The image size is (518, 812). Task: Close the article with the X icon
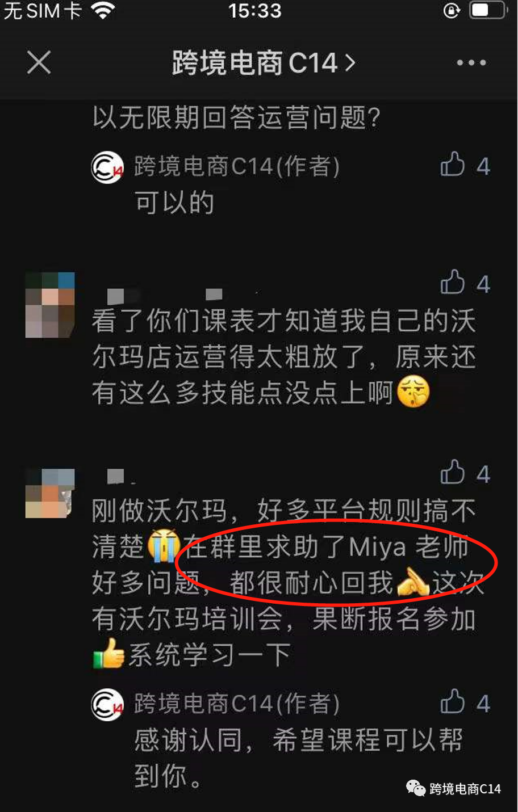click(39, 62)
